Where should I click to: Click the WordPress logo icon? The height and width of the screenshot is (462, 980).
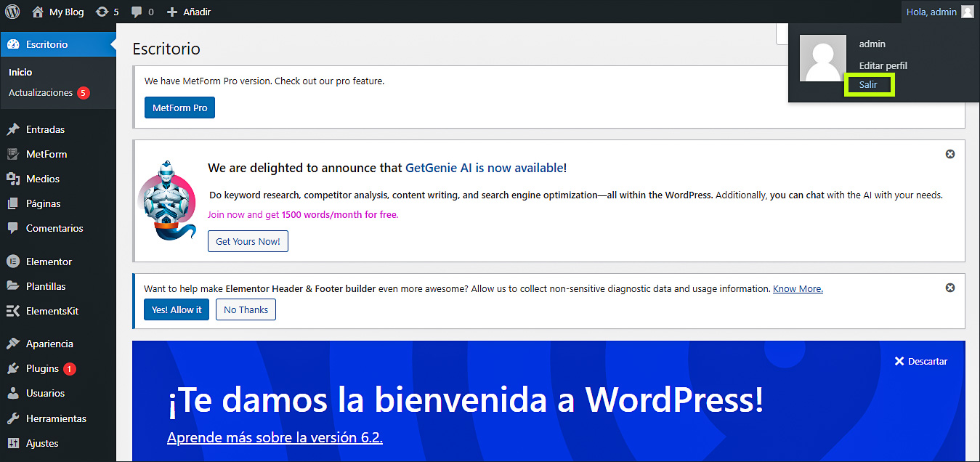pos(12,12)
